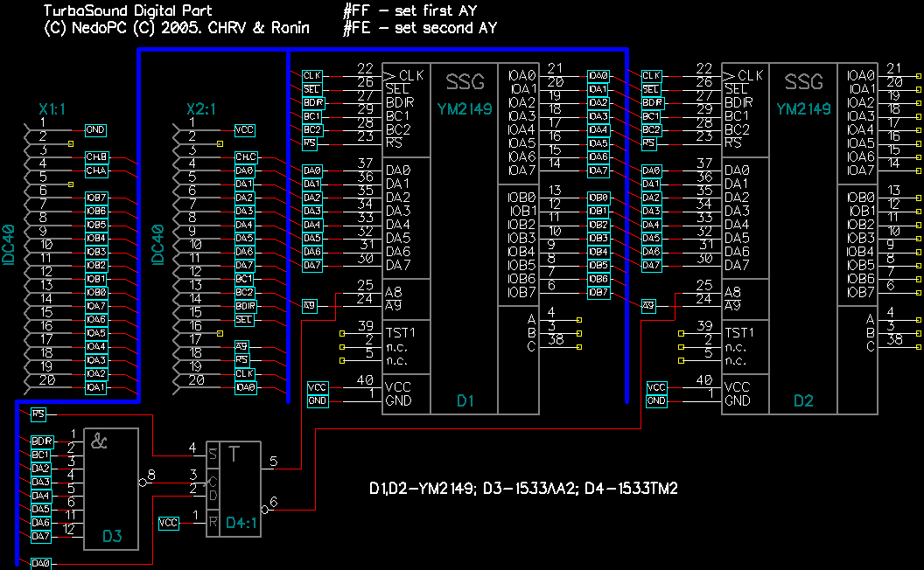Viewport: 924px width, 570px height.
Task: Click pin number 5 at D4:1 output
Action: (273, 461)
